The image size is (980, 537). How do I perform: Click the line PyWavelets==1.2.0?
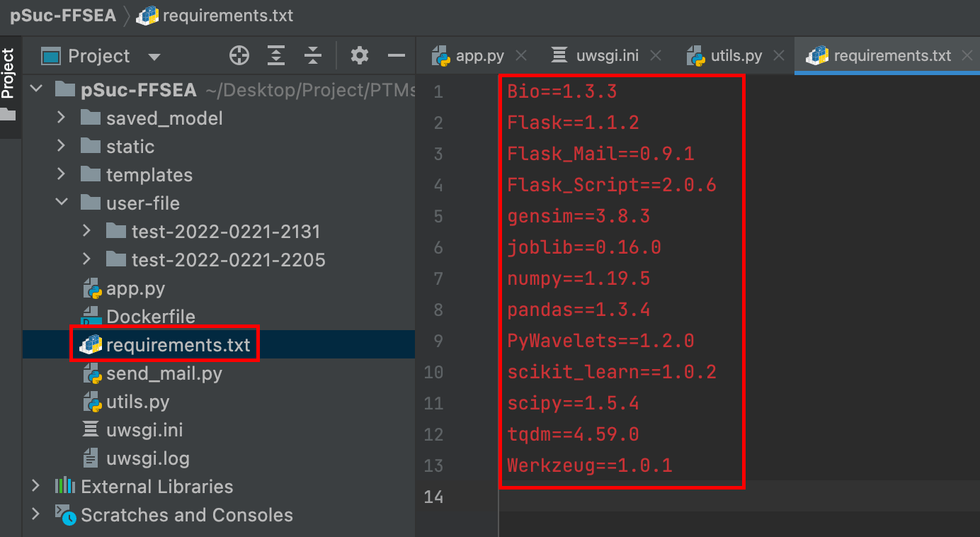[x=600, y=341]
